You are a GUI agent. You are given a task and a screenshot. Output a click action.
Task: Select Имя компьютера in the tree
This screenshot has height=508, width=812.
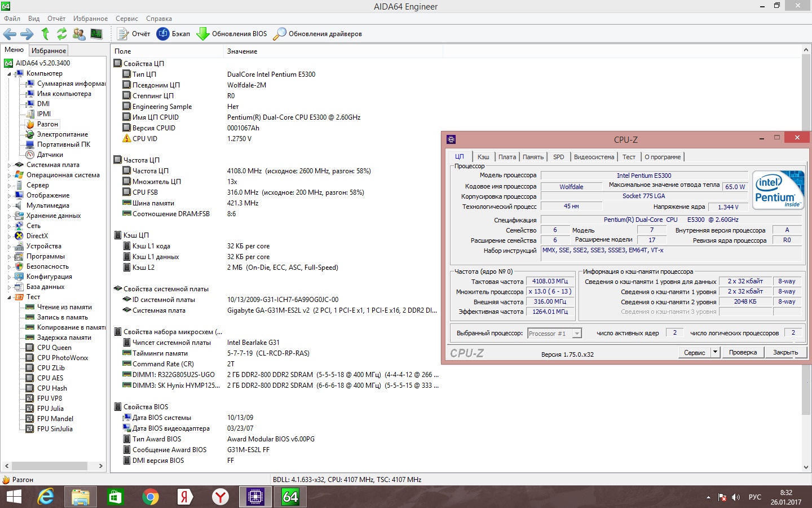point(64,94)
